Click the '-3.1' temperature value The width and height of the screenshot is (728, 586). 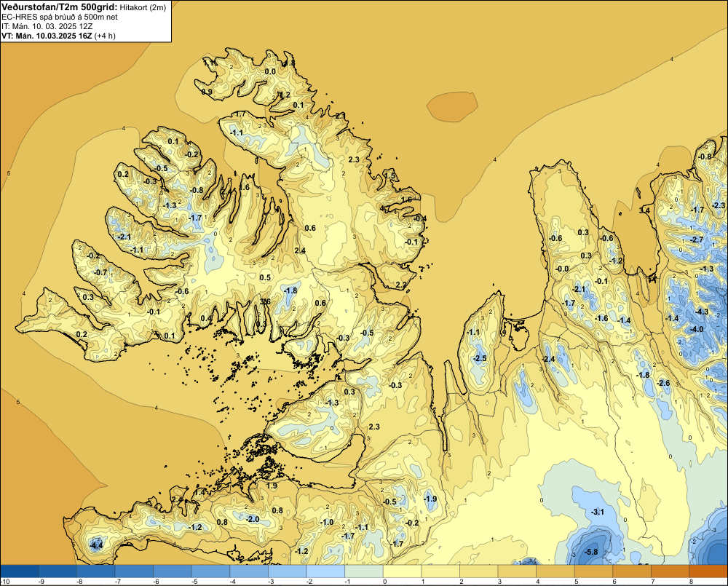click(598, 512)
